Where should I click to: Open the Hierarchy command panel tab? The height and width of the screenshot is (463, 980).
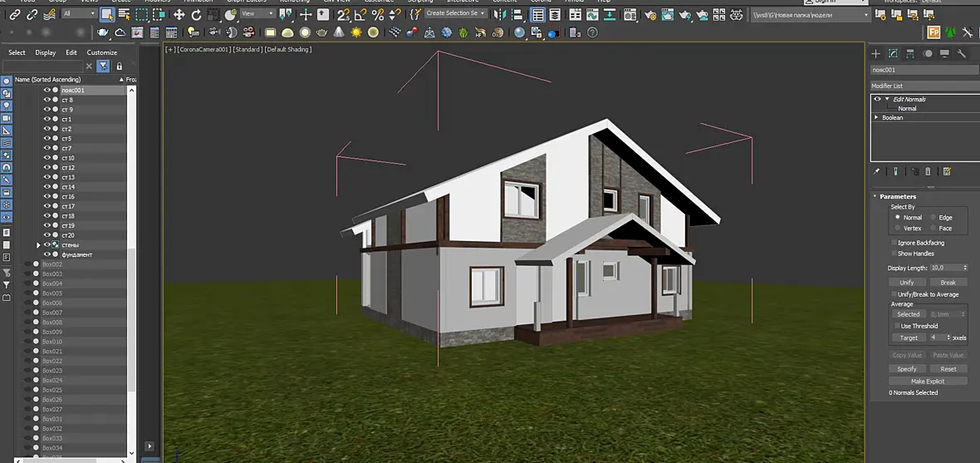point(910,54)
